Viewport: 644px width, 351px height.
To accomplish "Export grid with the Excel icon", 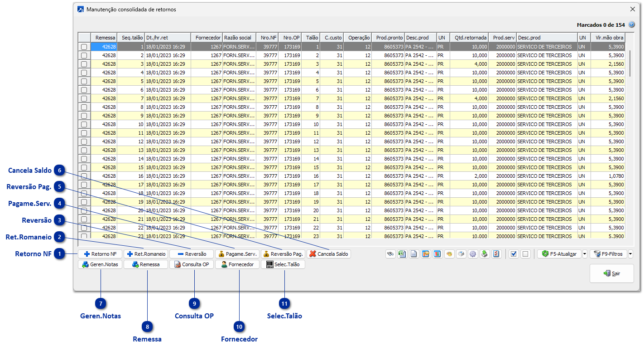I will 402,254.
